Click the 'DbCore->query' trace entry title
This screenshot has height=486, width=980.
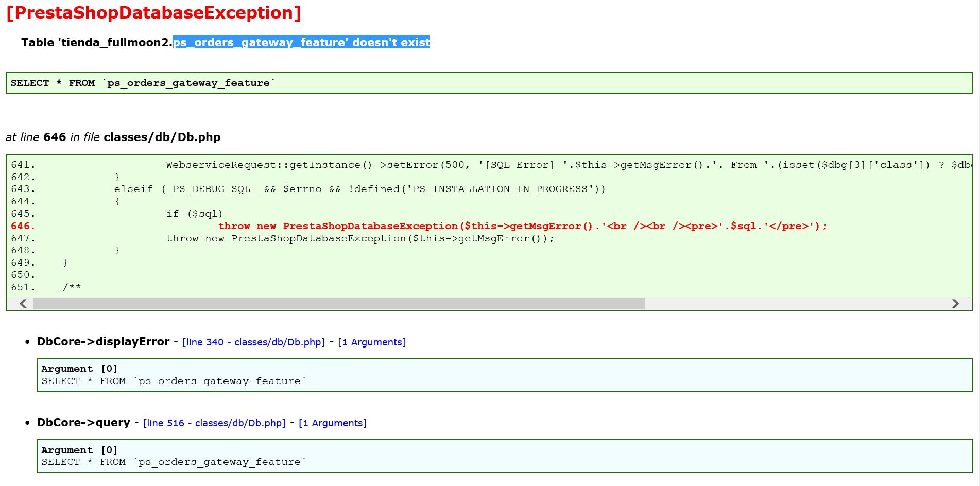(x=83, y=423)
